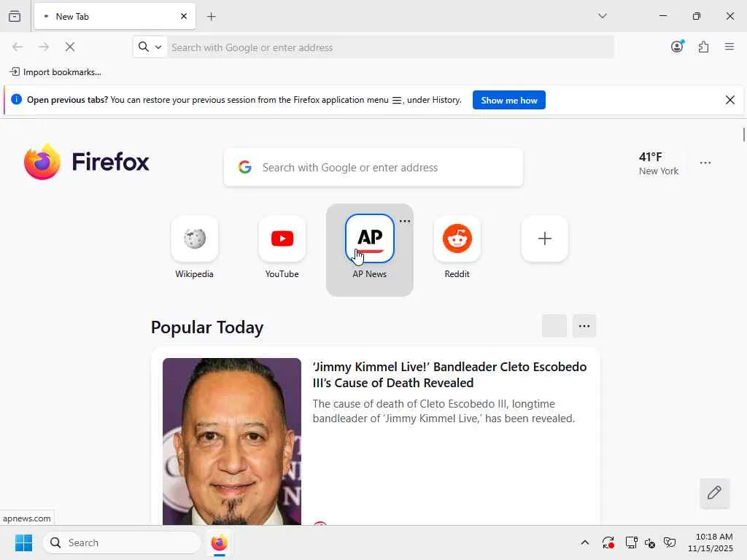Open the 41°F New York weather widget
747x560 pixels.
pos(659,163)
